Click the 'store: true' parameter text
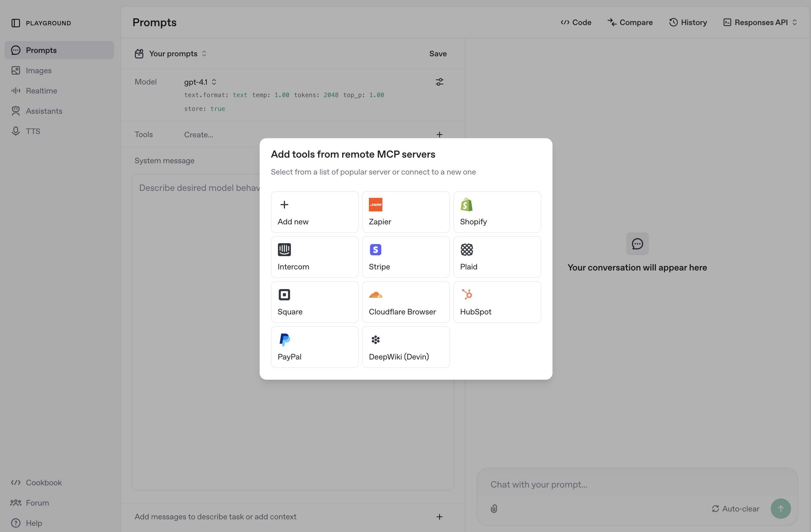Viewport: 811px width, 532px height. 204,109
